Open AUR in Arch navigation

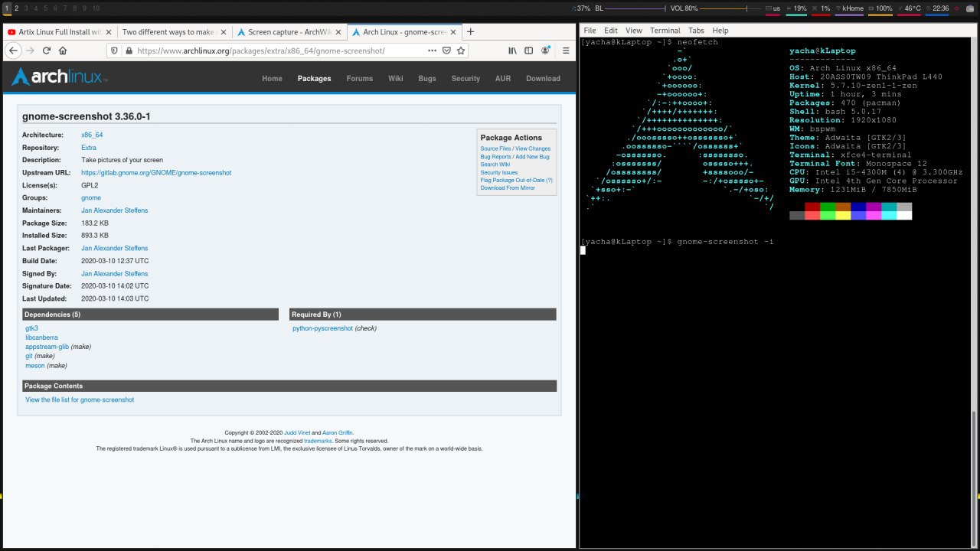pos(502,78)
